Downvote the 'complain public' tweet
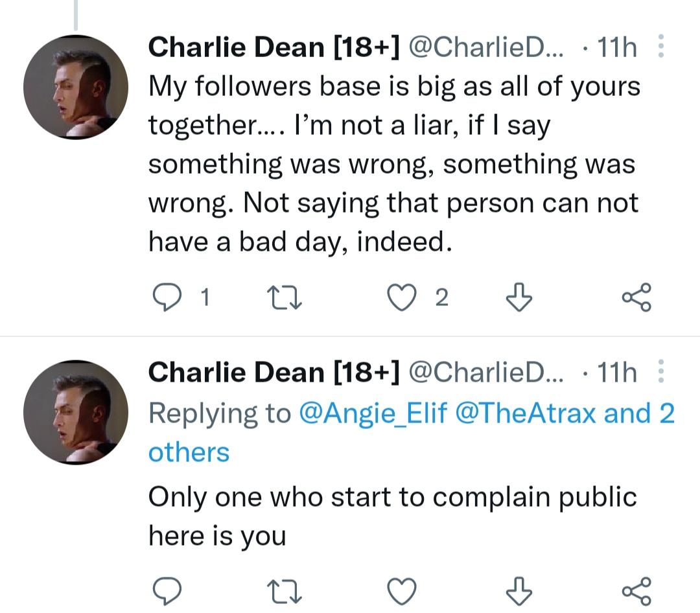This screenshot has width=700, height=613. tap(519, 591)
